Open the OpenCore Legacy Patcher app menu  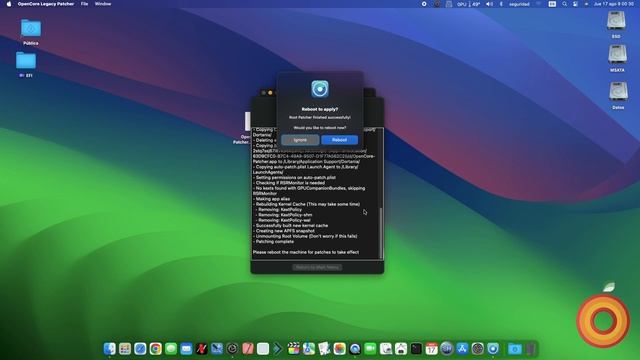point(46,4)
